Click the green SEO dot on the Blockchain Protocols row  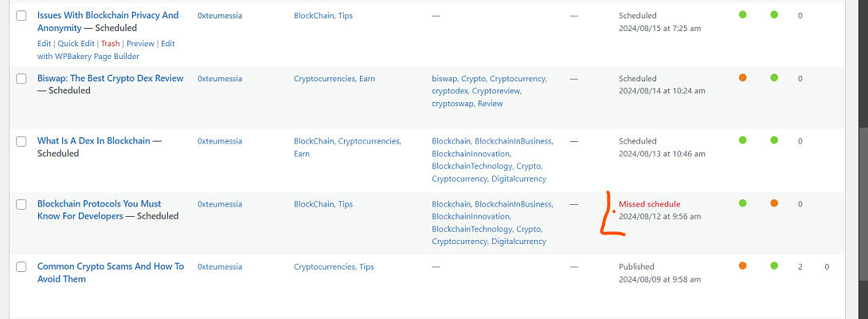(x=742, y=203)
